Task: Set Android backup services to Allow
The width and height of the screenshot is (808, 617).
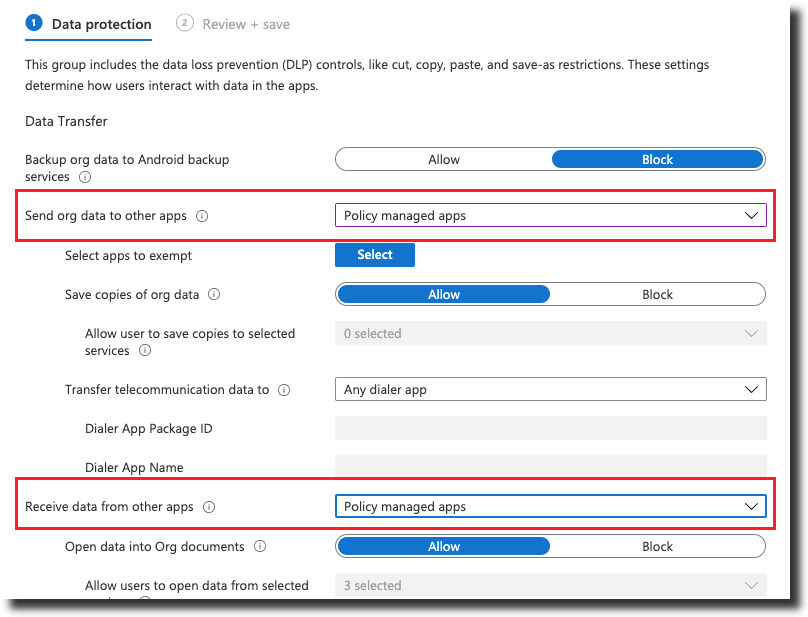Action: point(444,159)
